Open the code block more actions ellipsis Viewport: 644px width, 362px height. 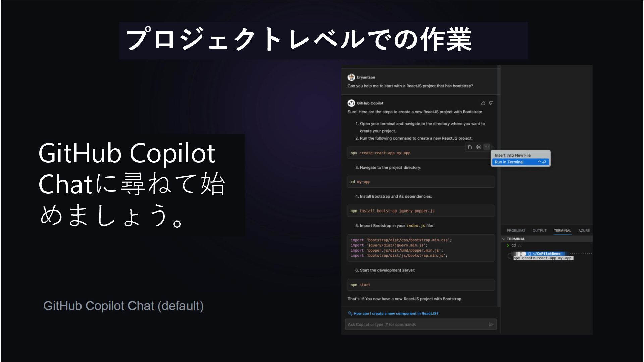487,147
